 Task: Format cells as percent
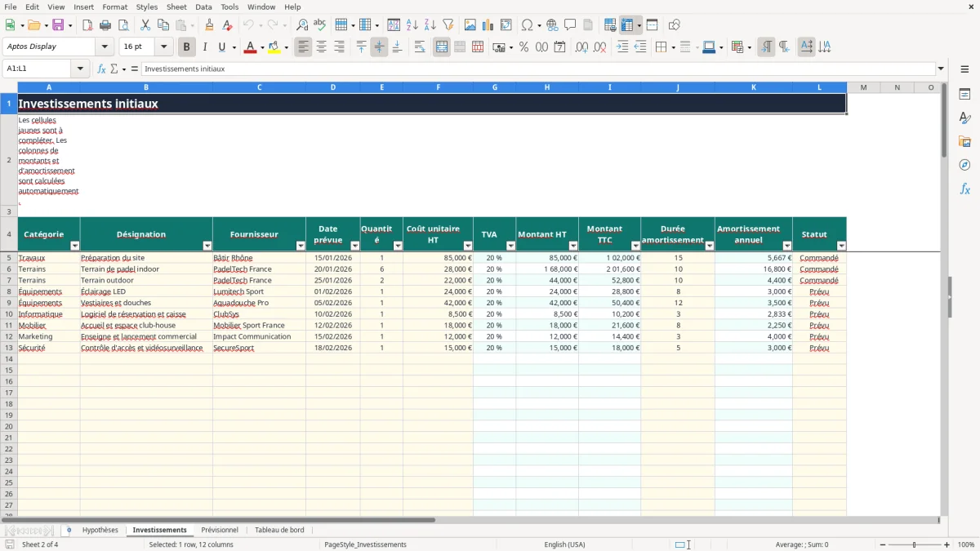coord(523,47)
